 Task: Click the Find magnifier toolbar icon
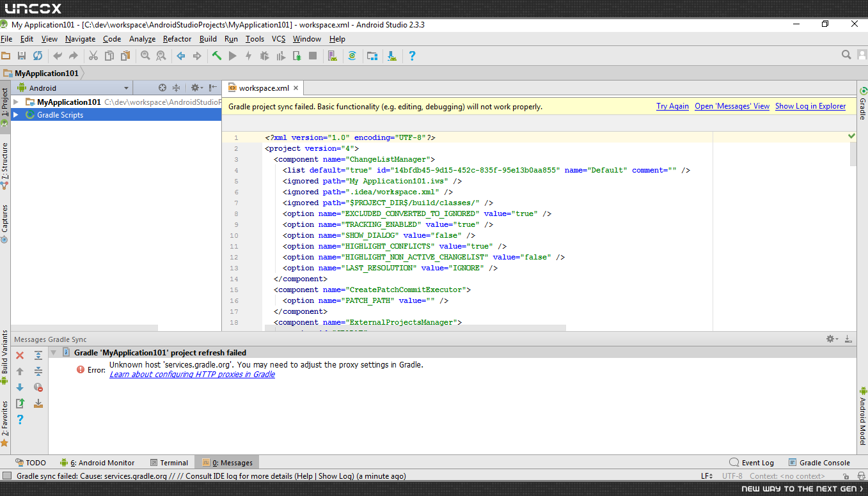pyautogui.click(x=145, y=56)
